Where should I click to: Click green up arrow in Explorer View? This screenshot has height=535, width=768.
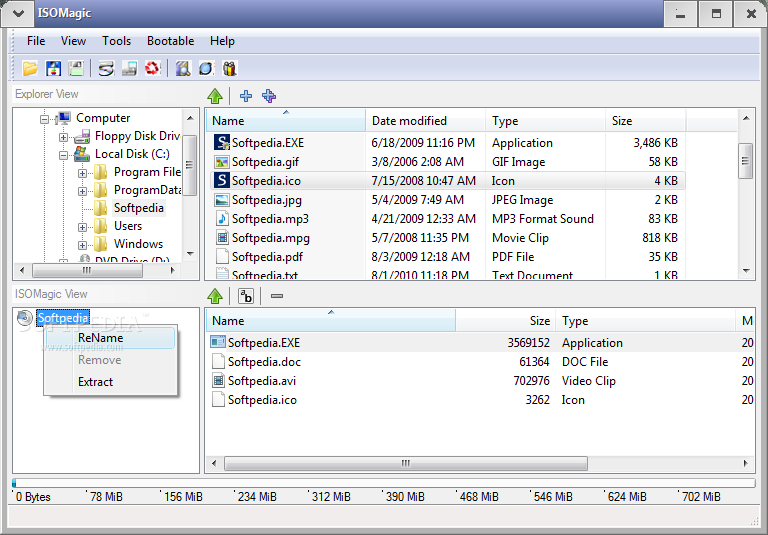pos(215,96)
